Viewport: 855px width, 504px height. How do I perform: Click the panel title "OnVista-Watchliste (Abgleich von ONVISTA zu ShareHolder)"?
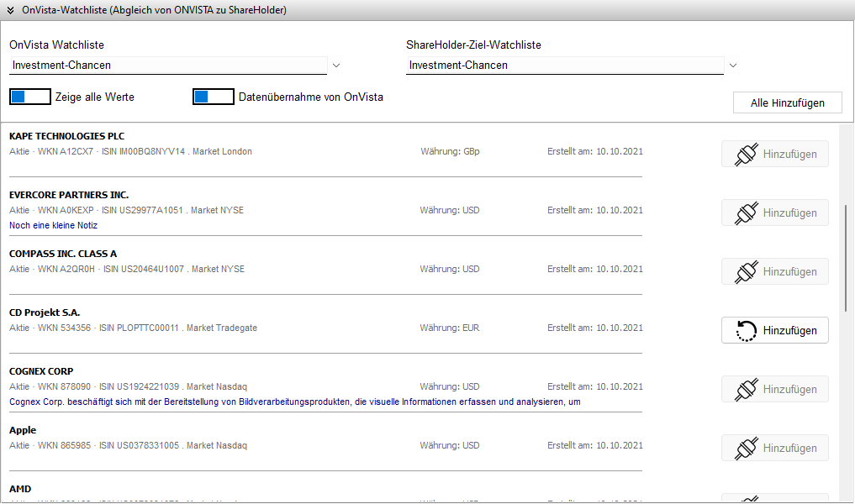155,10
